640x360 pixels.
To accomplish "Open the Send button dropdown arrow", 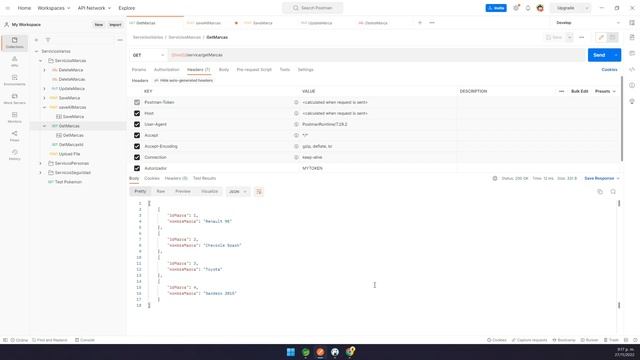I will click(616, 55).
